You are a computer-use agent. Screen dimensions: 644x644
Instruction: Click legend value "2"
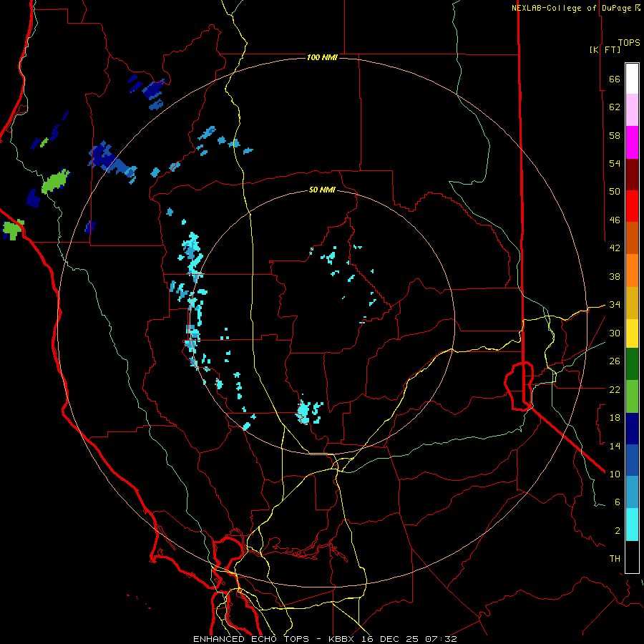618,530
